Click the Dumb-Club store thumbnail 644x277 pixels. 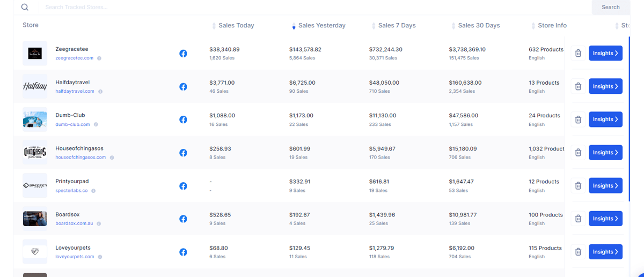(35, 119)
